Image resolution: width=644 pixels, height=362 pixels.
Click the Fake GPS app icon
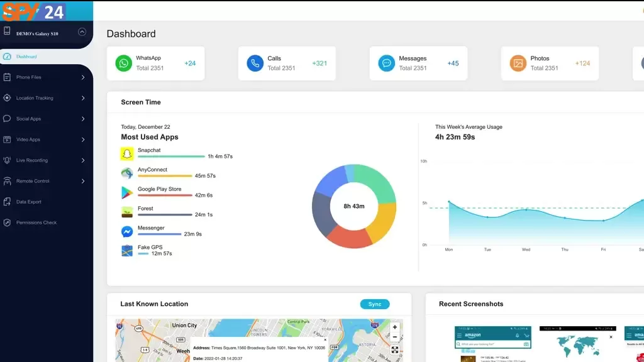pos(127,251)
